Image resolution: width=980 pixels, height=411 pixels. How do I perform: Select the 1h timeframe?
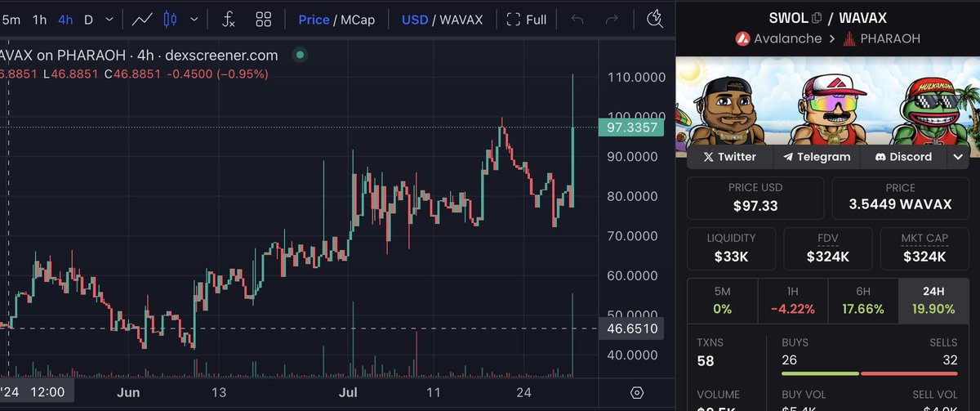pyautogui.click(x=39, y=20)
